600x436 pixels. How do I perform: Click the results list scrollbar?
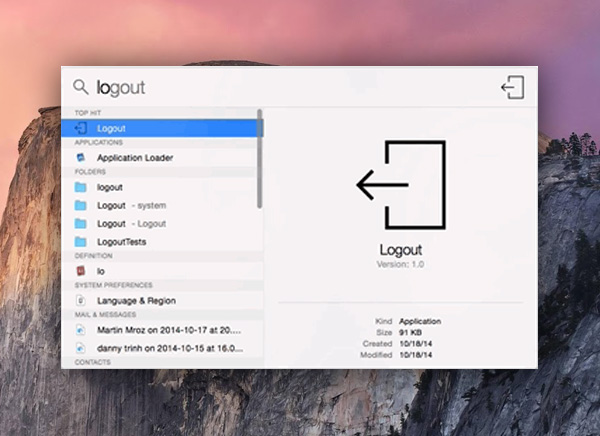pos(260,159)
